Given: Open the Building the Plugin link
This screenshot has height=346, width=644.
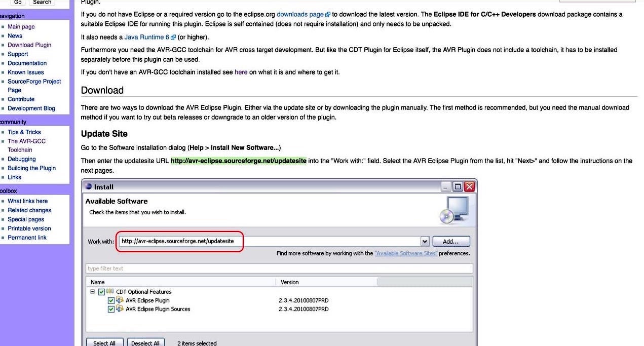Looking at the screenshot, I should (x=31, y=168).
